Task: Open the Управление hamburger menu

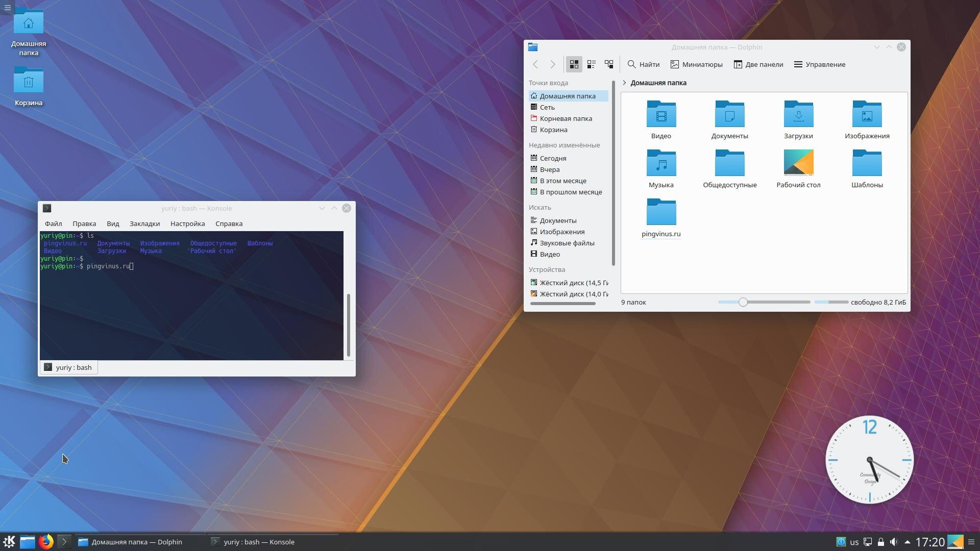Action: (x=820, y=64)
